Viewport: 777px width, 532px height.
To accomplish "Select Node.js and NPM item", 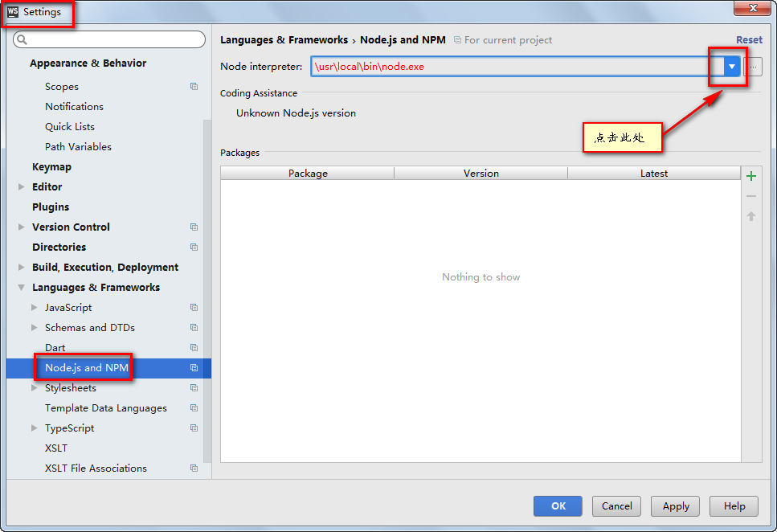I will point(86,368).
